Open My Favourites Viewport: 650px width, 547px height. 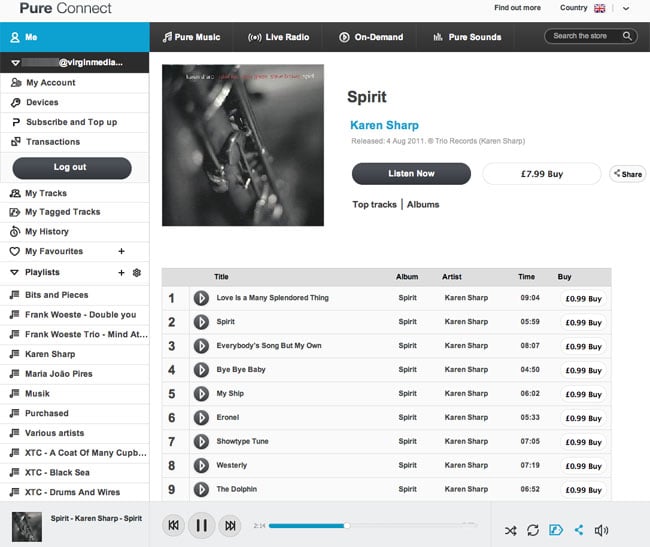54,251
